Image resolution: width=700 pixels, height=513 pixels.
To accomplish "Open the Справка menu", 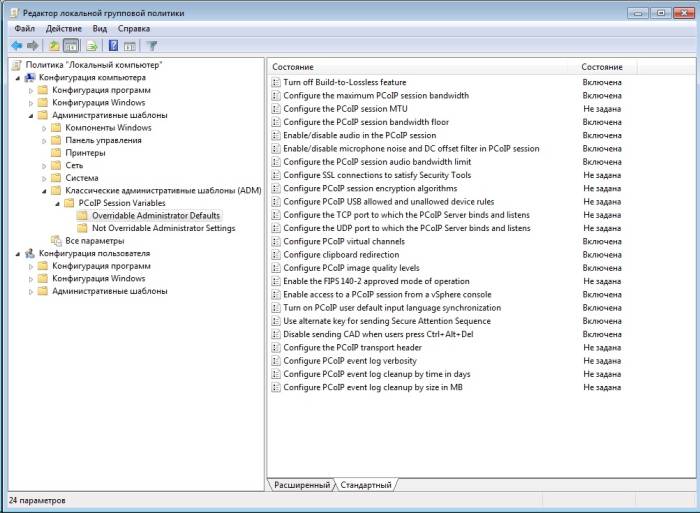I will click(133, 29).
